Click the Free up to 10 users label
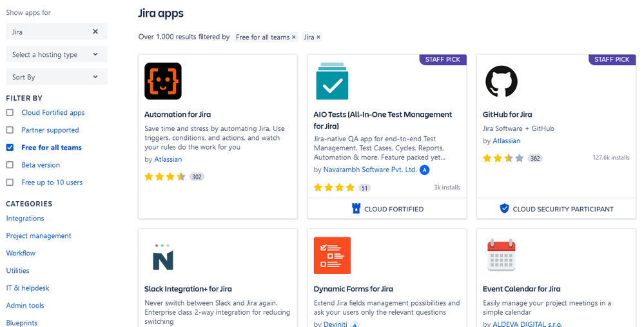The width and height of the screenshot is (644, 327). click(x=52, y=183)
